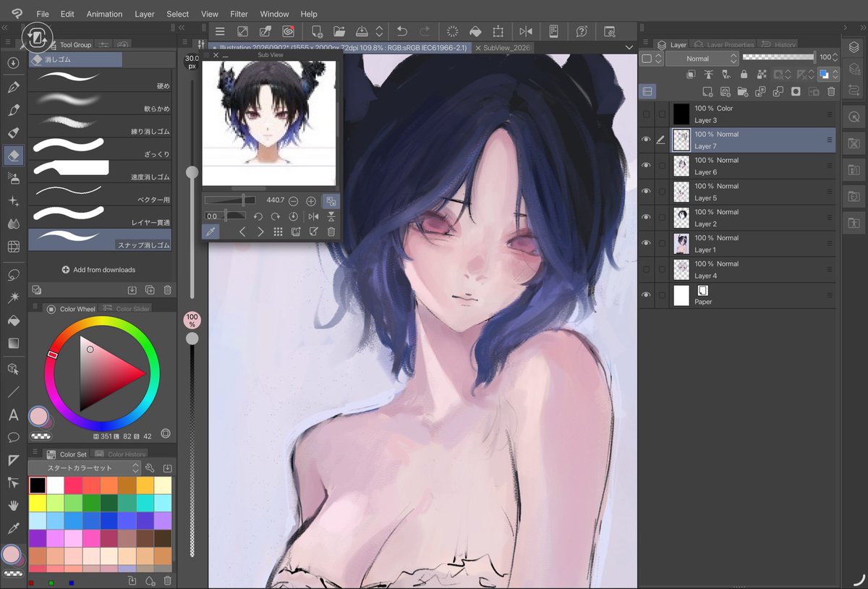Open the Filter menu
868x589 pixels.
click(x=239, y=14)
